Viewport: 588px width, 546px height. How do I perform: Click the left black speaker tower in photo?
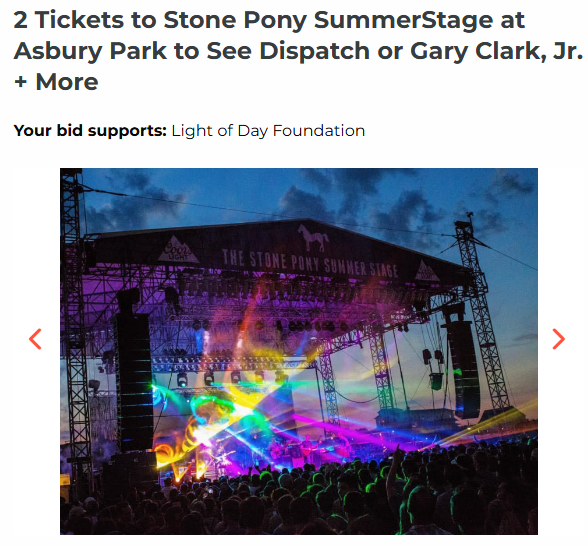(134, 369)
